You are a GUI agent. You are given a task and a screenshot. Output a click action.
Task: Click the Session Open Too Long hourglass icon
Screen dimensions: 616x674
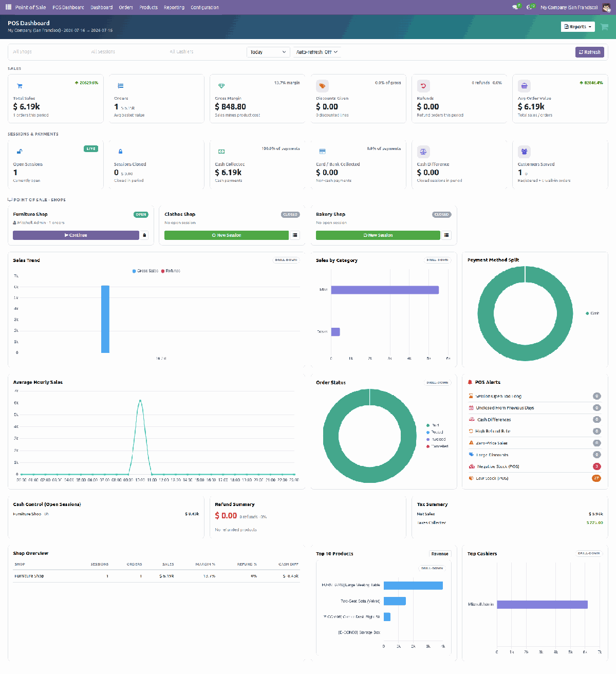(471, 396)
